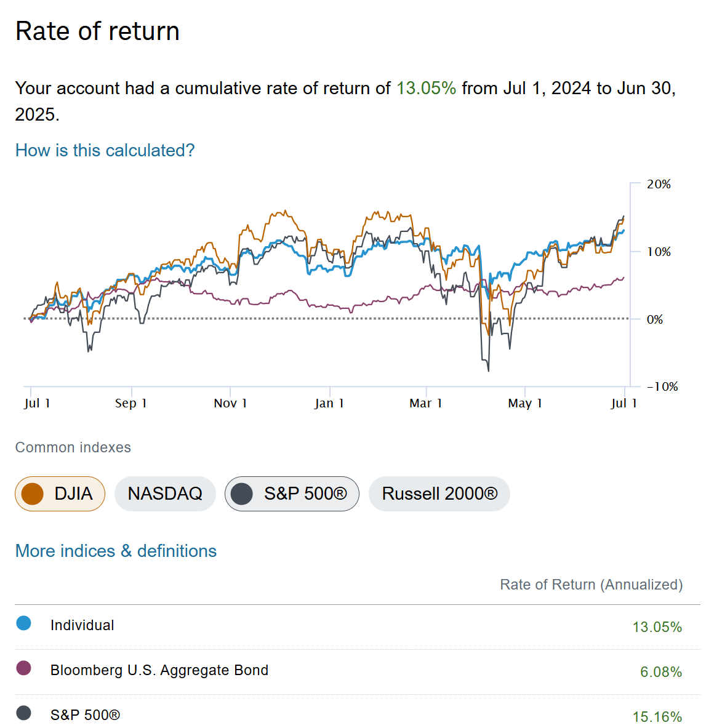706x728 pixels.
Task: Enable the Russell 2000® index chip
Action: pyautogui.click(x=439, y=494)
